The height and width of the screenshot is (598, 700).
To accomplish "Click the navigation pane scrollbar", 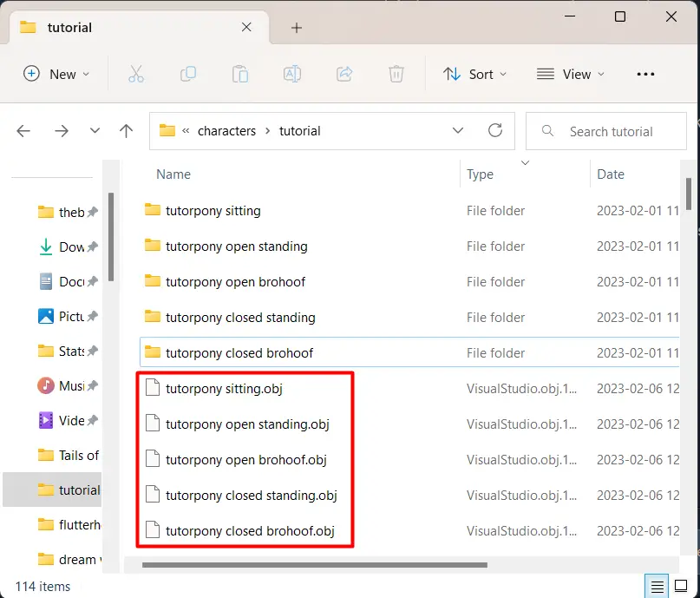I will point(111,237).
